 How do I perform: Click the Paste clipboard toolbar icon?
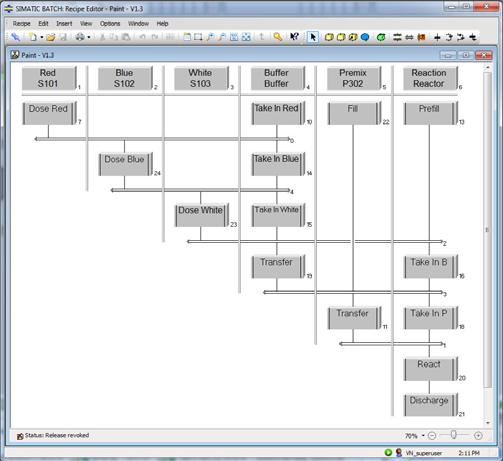(x=126, y=37)
